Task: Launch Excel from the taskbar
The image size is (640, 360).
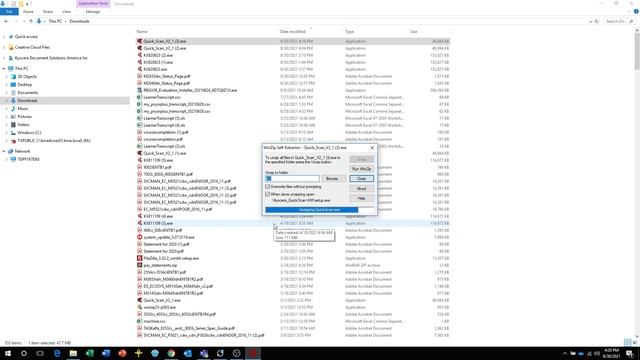Action: pyautogui.click(x=90, y=353)
